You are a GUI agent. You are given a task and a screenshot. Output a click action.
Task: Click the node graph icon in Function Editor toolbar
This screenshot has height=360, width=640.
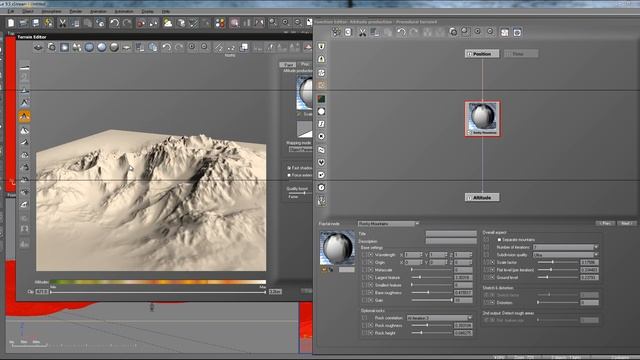click(336, 32)
